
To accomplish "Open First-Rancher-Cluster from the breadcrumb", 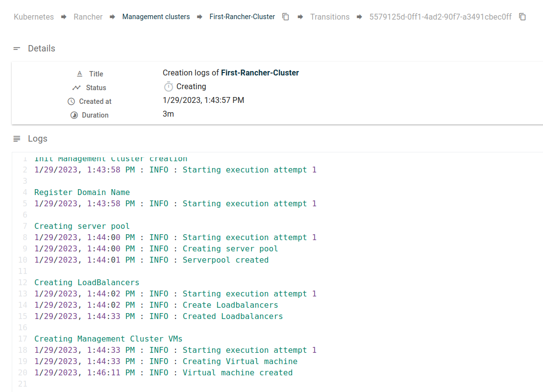I will pos(242,16).
